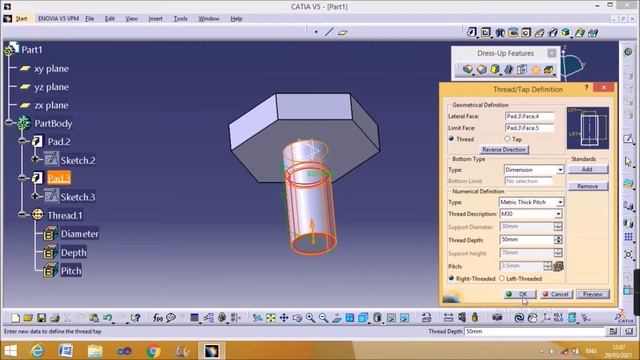Open the Tools menu

[x=180, y=19]
